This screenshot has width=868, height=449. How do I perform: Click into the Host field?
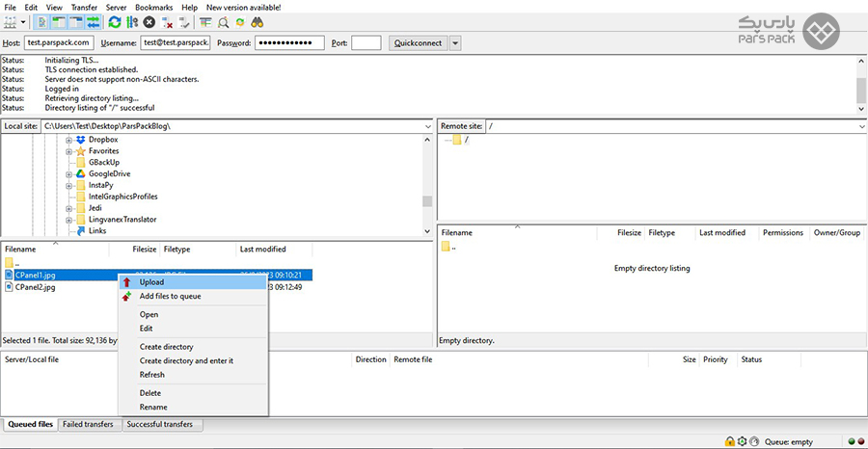pos(59,42)
